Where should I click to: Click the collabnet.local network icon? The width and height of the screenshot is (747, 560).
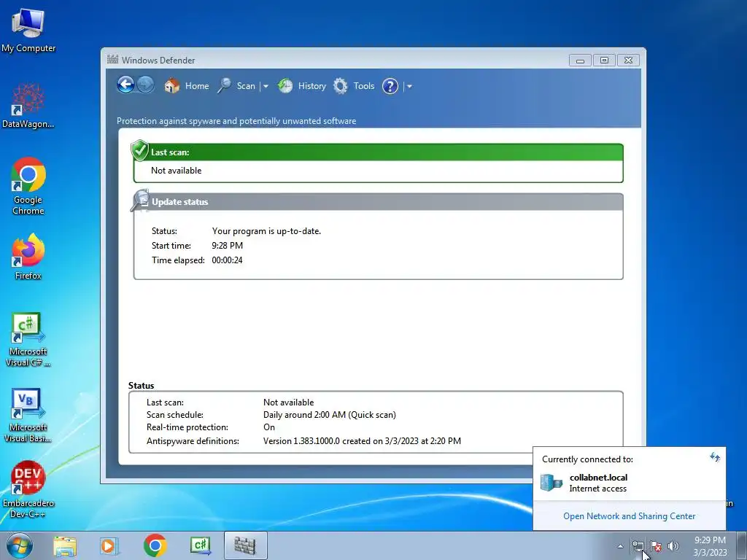point(551,483)
